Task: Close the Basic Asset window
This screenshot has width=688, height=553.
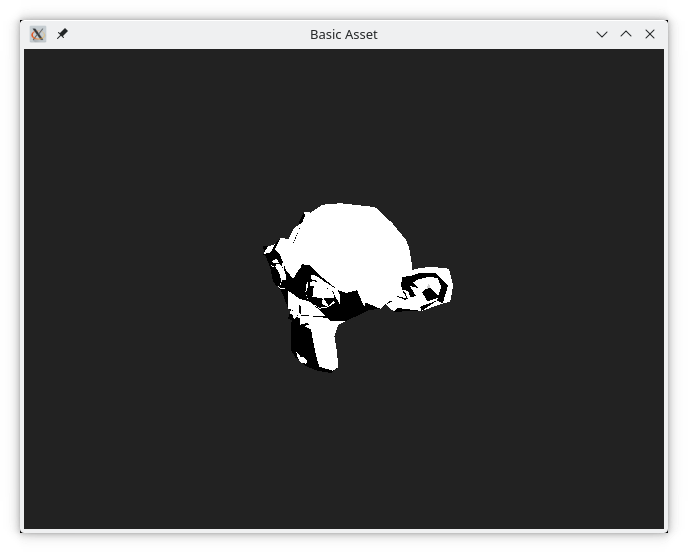Action: coord(650,34)
